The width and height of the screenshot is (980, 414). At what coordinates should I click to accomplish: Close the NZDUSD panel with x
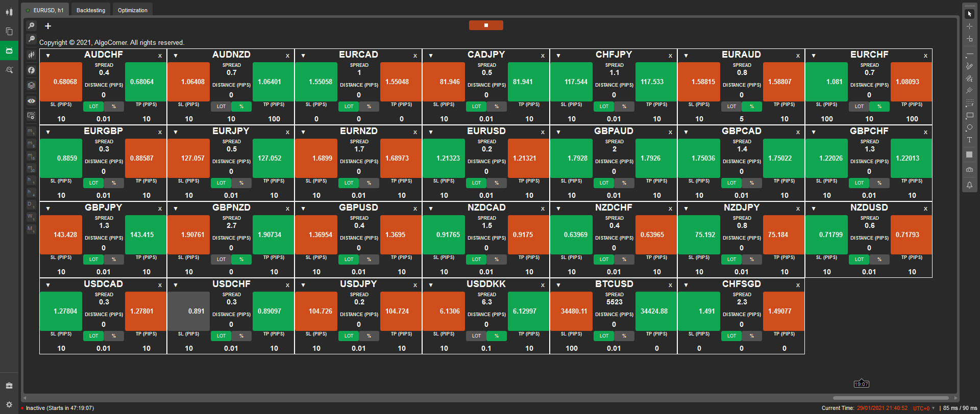click(x=925, y=209)
